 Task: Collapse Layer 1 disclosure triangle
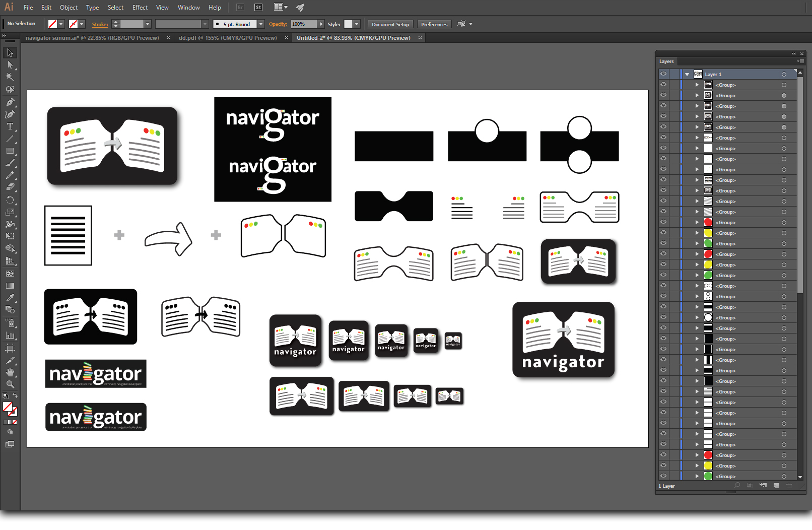coord(687,75)
